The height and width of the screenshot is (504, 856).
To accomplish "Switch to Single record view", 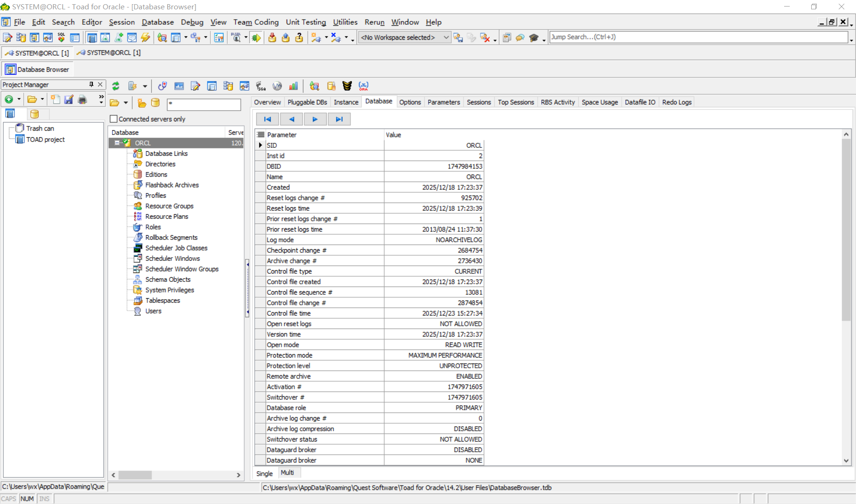I will click(x=264, y=473).
